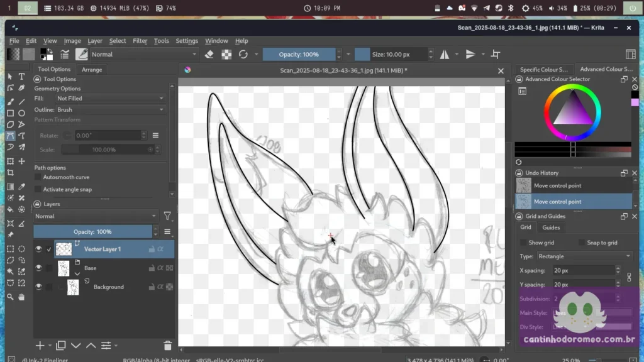This screenshot has height=362, width=644.
Task: Move layer down with chevron arrow
Action: pyautogui.click(x=76, y=346)
